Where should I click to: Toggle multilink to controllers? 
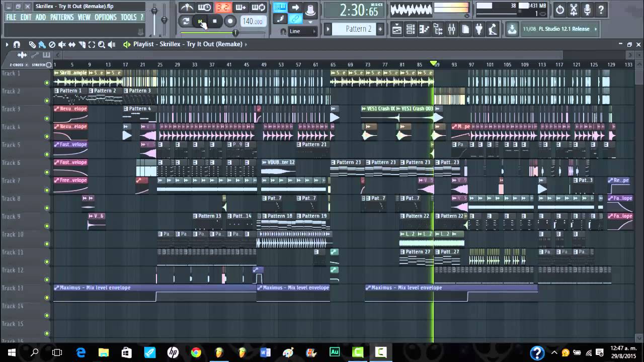coord(295,19)
